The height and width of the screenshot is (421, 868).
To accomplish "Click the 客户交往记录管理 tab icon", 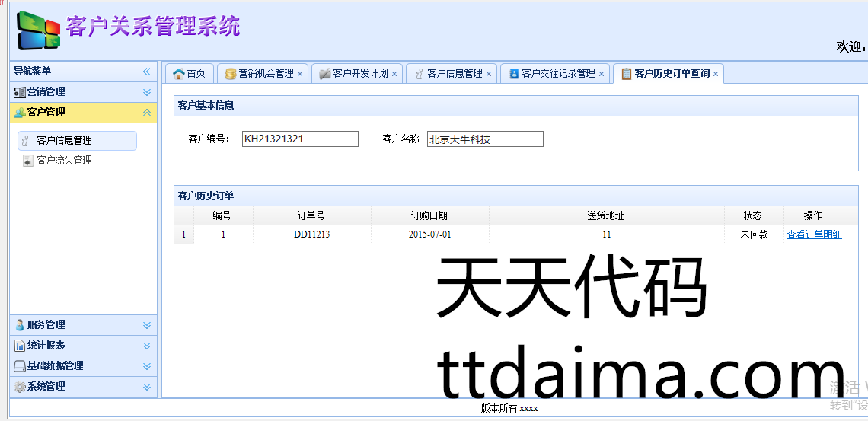I will 514,74.
